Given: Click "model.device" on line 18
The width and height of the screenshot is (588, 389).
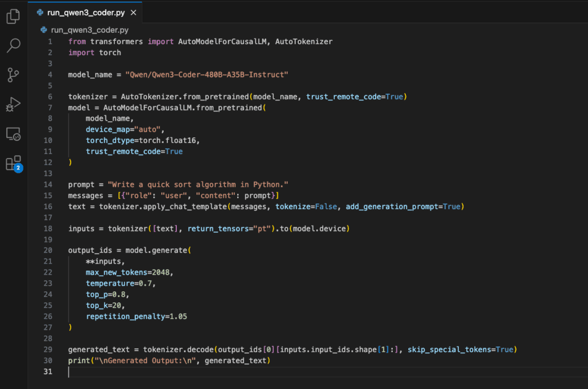Looking at the screenshot, I should [319, 229].
